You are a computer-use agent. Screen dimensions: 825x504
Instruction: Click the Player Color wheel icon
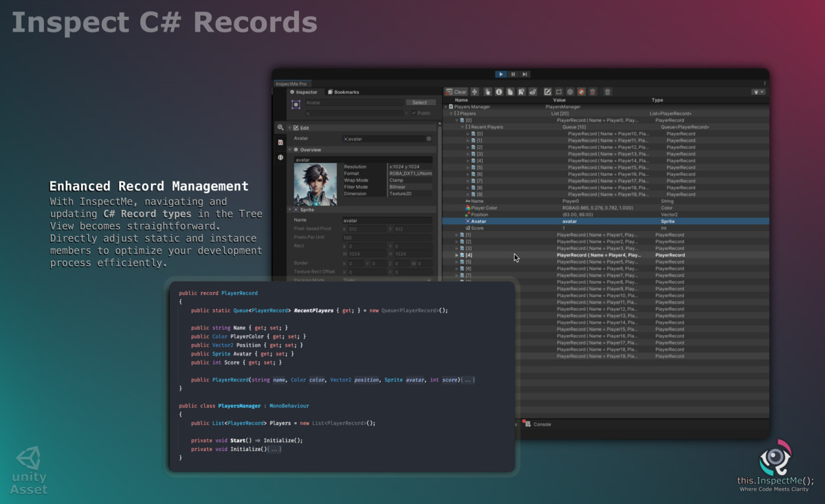coord(468,208)
